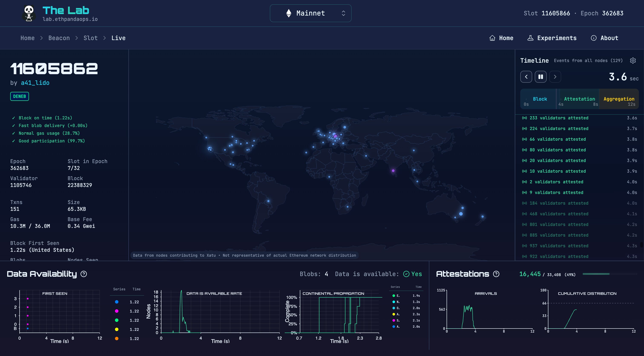Viewport: 644px width, 356px height.
Task: Click the orange First Seen series dot
Action: tap(116, 339)
